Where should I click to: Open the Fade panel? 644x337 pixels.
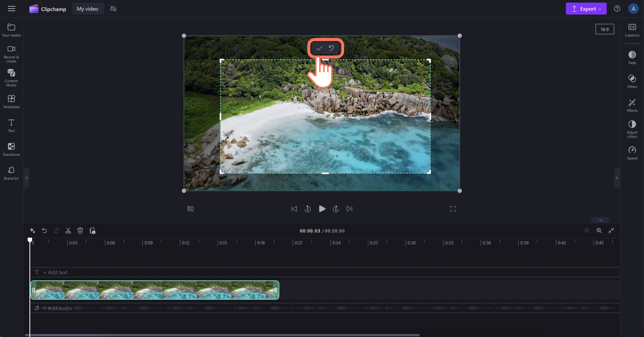click(632, 58)
